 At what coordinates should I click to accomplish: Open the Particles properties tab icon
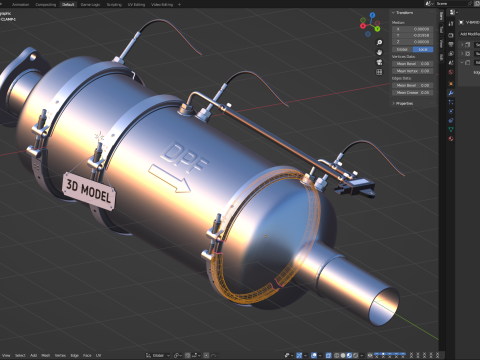pos(451,102)
